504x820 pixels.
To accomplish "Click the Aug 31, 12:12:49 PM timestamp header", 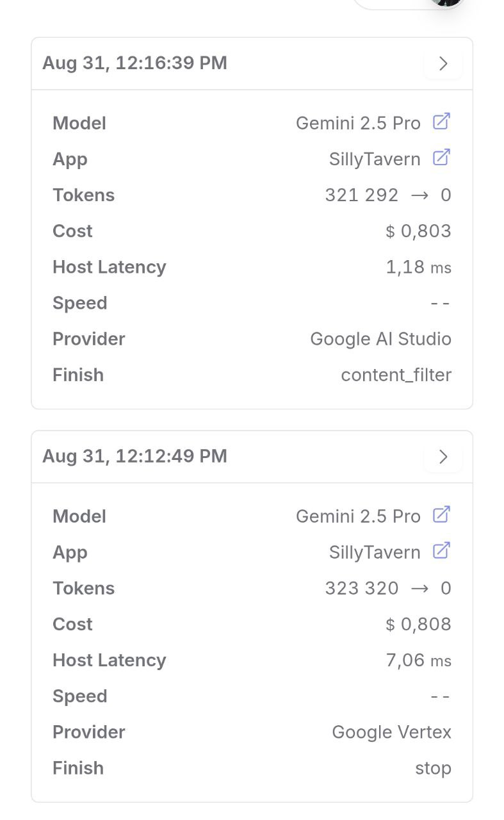I will [134, 456].
